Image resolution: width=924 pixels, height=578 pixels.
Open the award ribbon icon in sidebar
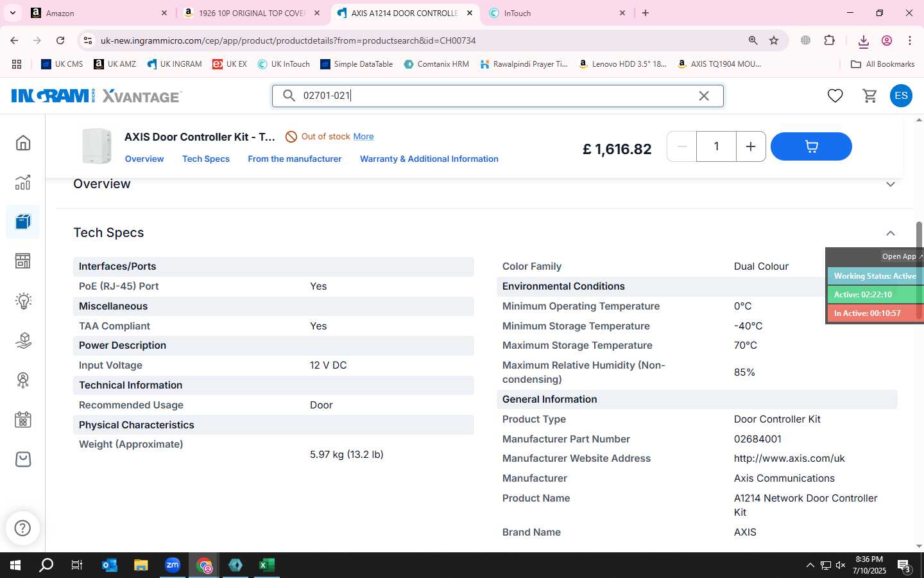(23, 380)
